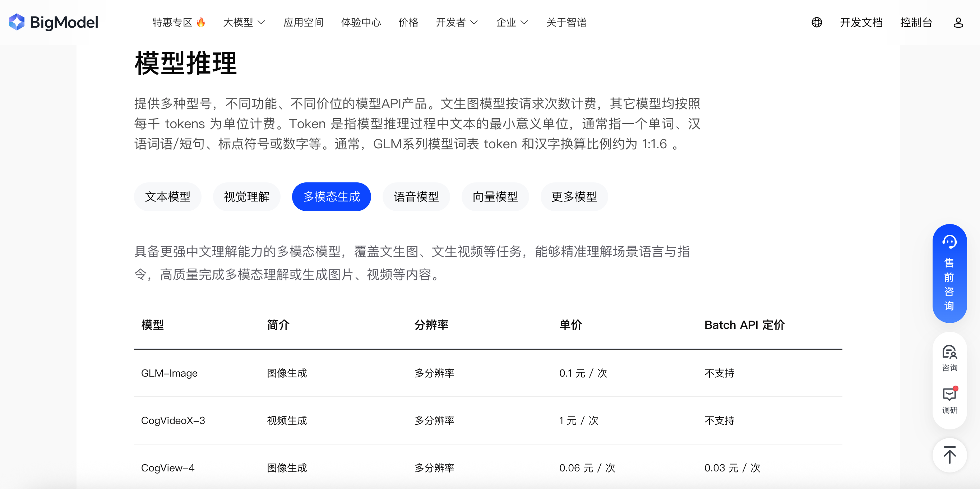Click the back-to-top arrow icon

click(949, 455)
